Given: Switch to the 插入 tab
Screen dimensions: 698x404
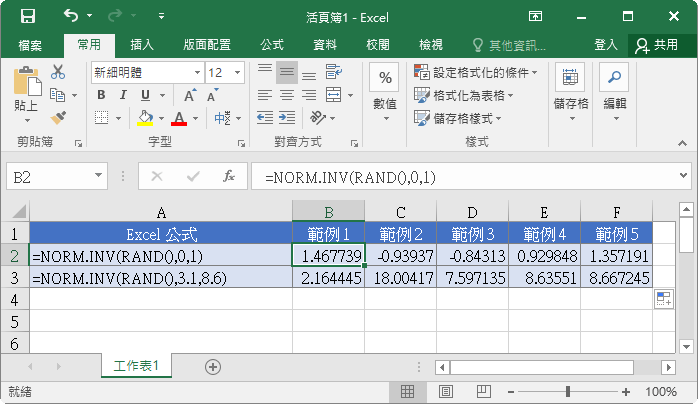Looking at the screenshot, I should tap(142, 45).
